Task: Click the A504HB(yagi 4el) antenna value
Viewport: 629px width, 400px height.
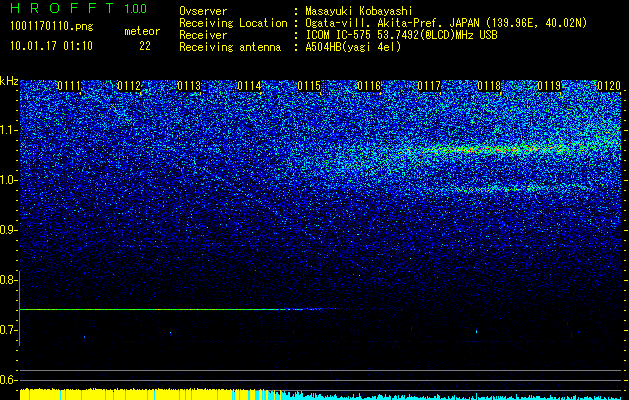Action: pyautogui.click(x=353, y=47)
